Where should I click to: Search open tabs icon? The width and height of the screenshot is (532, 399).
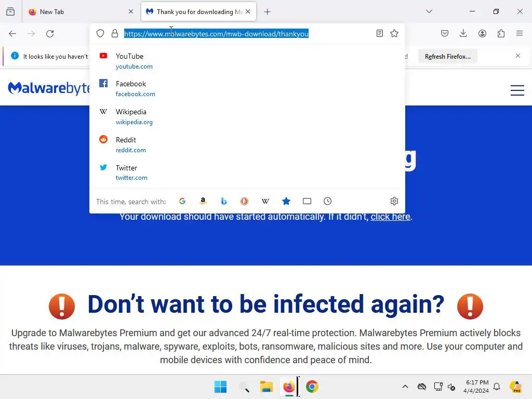(x=307, y=201)
